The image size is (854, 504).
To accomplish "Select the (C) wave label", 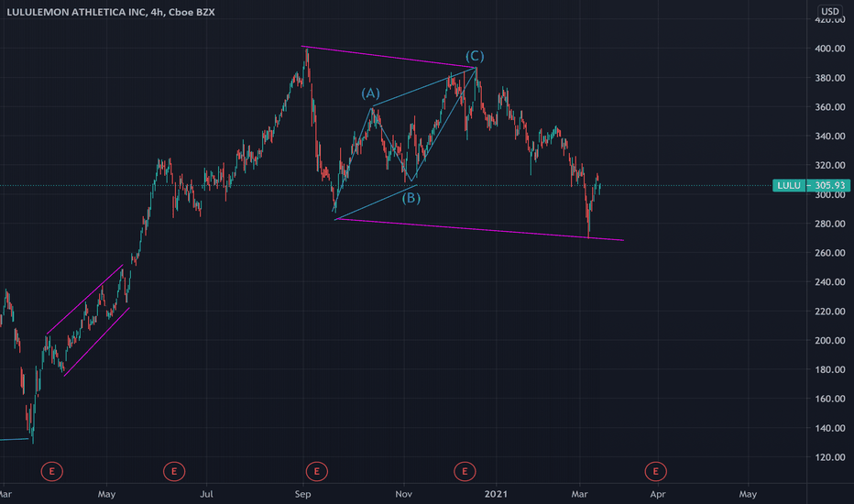I will (x=475, y=56).
